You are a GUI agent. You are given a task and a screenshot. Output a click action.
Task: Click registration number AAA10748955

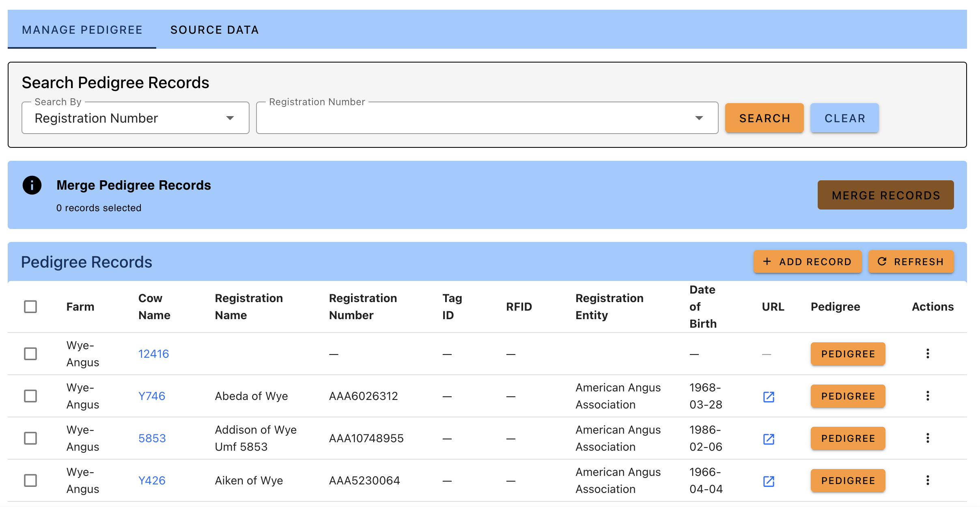tap(366, 439)
